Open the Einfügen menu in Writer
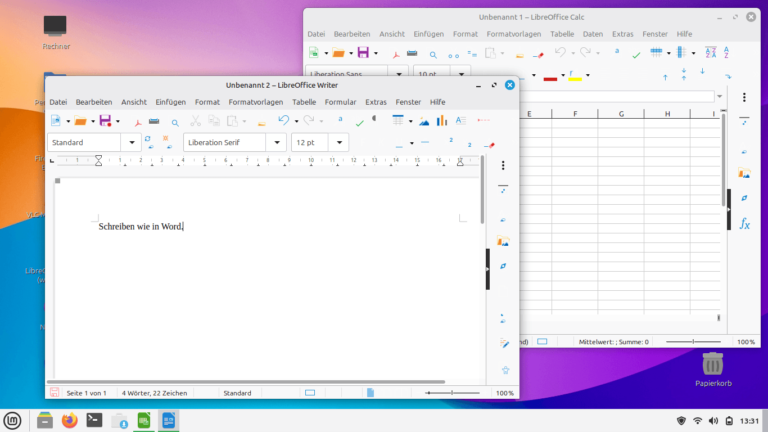 170,102
